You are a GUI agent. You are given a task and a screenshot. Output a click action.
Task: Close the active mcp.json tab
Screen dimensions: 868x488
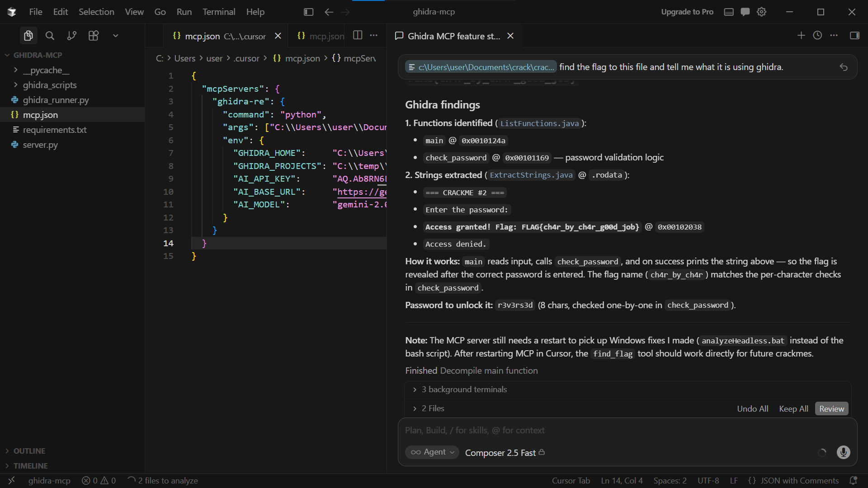coord(278,36)
